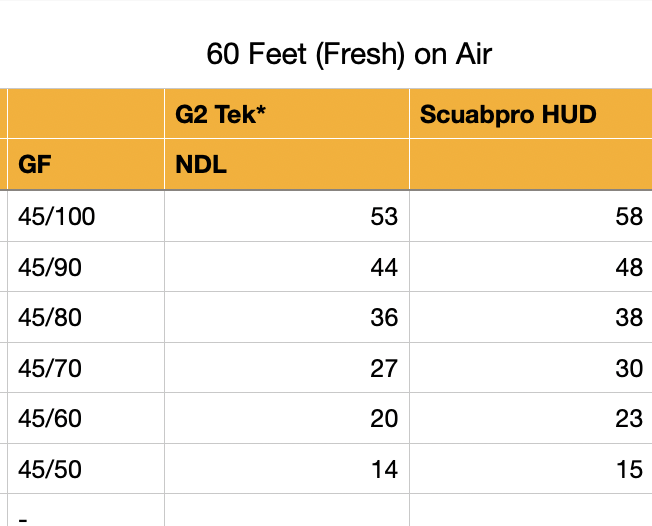Click the G2 Tek value 14
Image resolution: width=652 pixels, height=526 pixels.
click(286, 470)
